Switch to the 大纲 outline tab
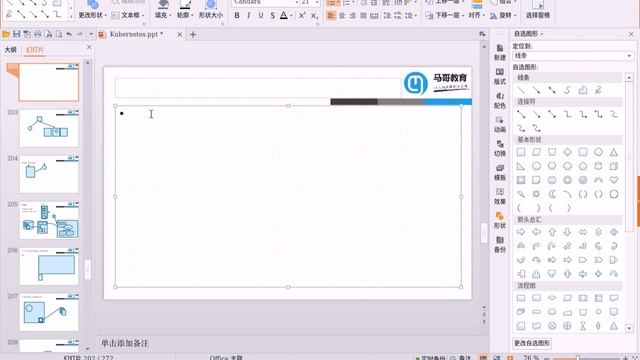The height and width of the screenshot is (360, 640). tap(10, 50)
